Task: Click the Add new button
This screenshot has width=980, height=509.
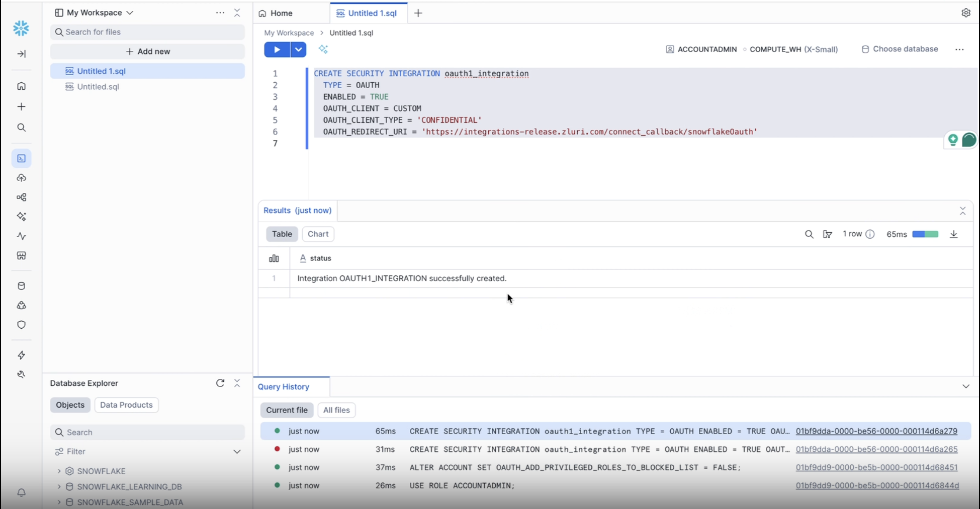Action: coord(148,51)
